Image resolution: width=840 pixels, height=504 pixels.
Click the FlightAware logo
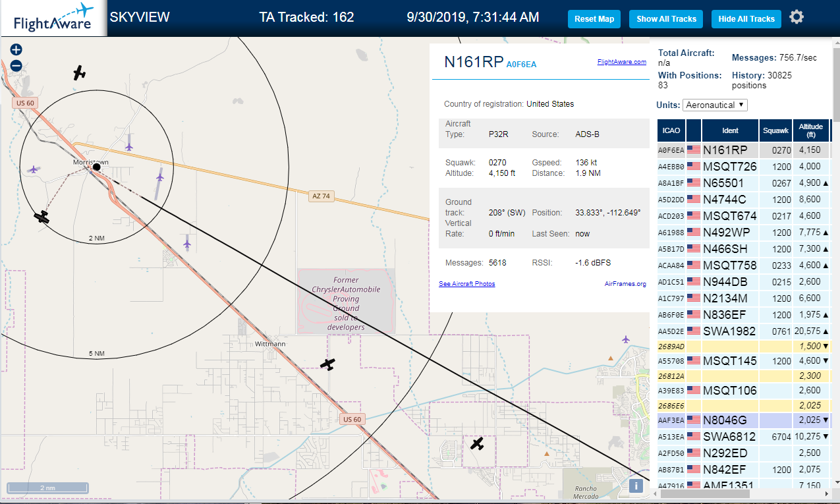(53, 18)
